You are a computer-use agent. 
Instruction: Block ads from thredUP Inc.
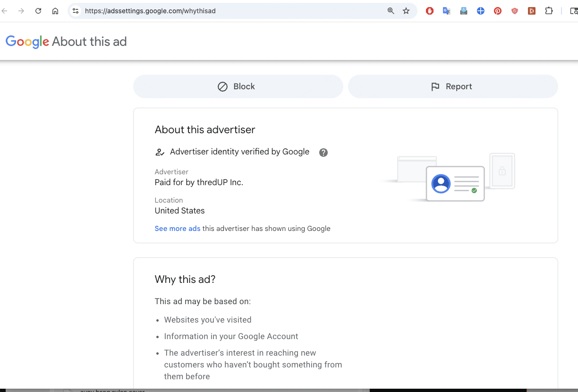pos(238,86)
